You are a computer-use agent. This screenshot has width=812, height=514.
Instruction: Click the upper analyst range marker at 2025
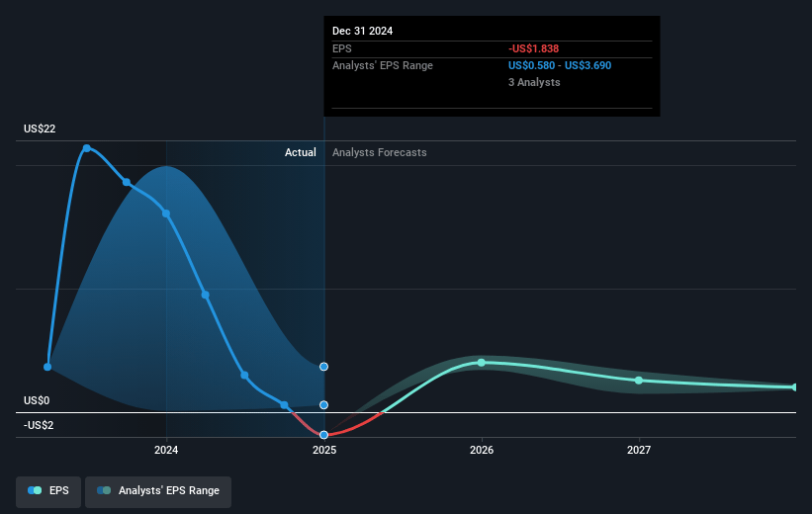click(x=323, y=367)
